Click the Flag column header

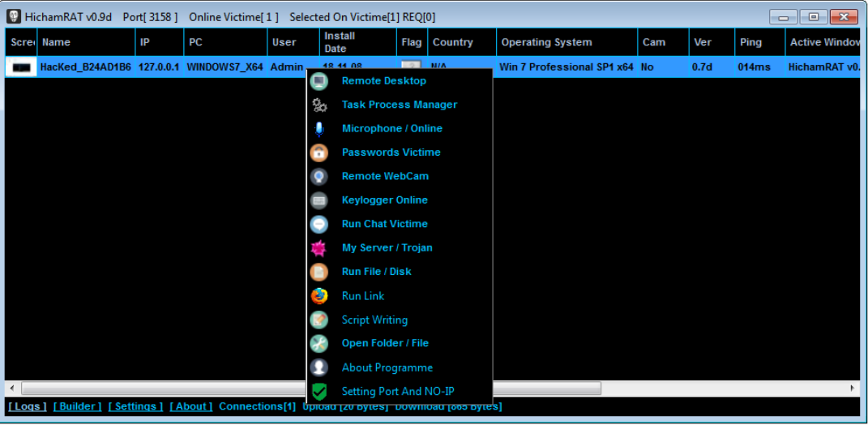point(412,42)
